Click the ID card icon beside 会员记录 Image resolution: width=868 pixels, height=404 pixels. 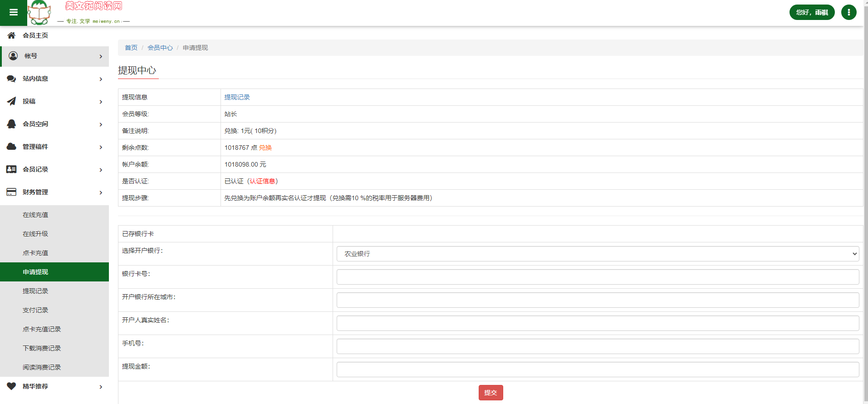[11, 169]
